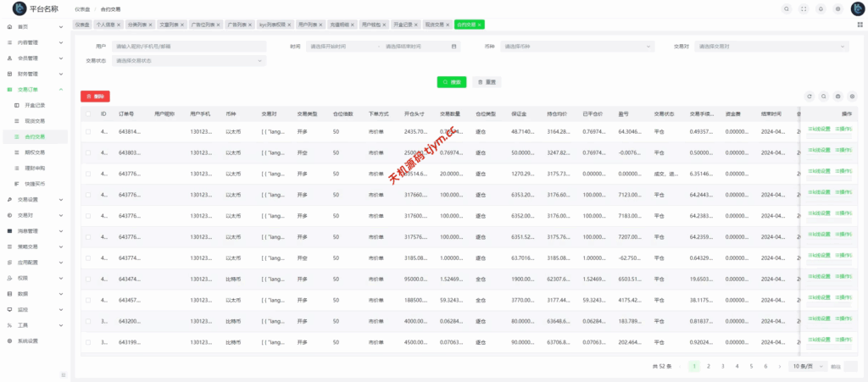Open the 币种 currency dropdown
This screenshot has width=868, height=382.
(x=576, y=47)
